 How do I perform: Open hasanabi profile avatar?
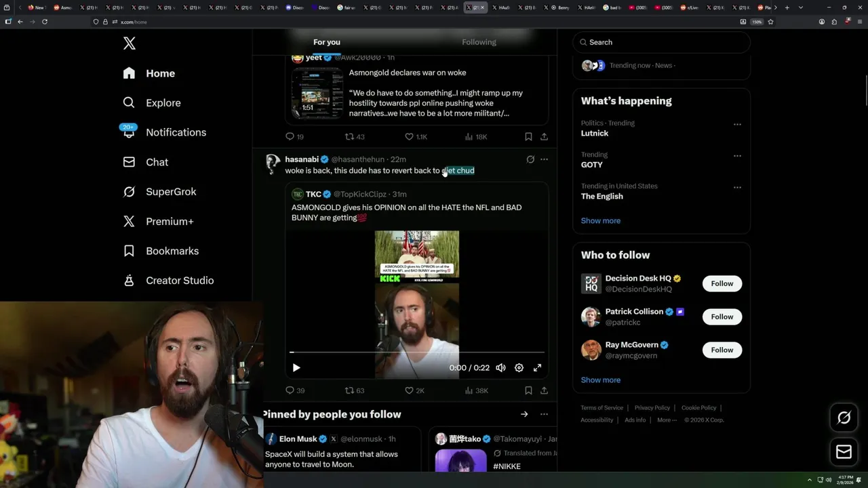click(273, 164)
